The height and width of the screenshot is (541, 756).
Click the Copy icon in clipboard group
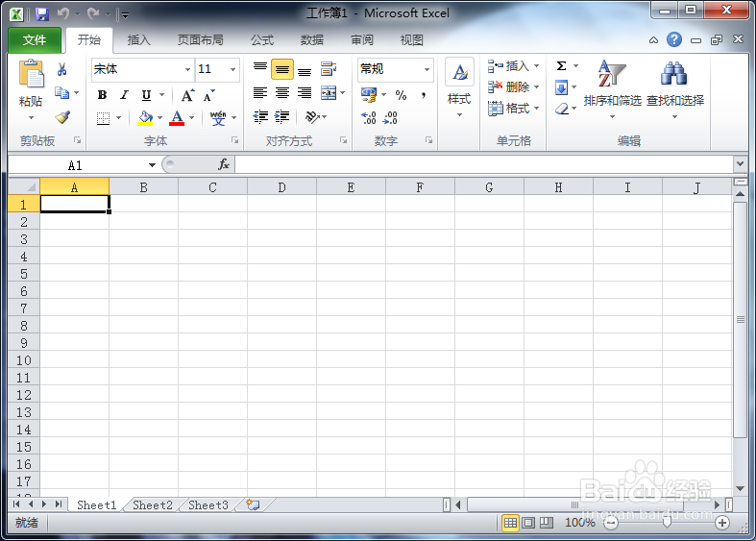[61, 92]
